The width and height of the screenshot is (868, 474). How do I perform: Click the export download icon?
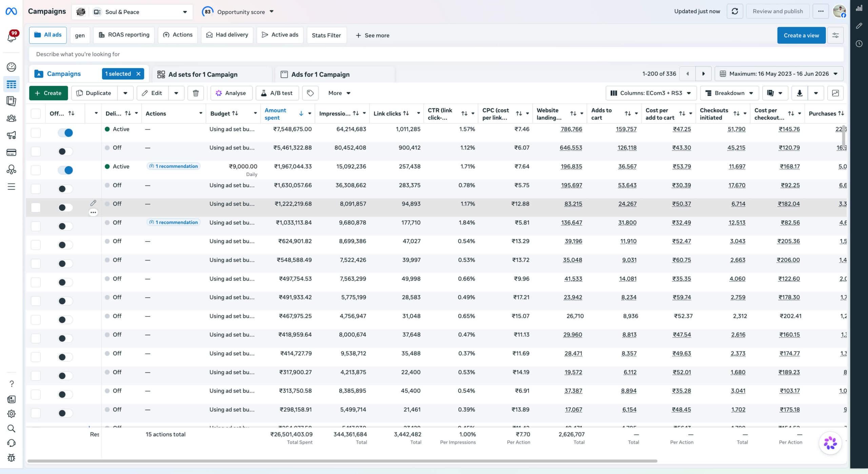(x=800, y=93)
